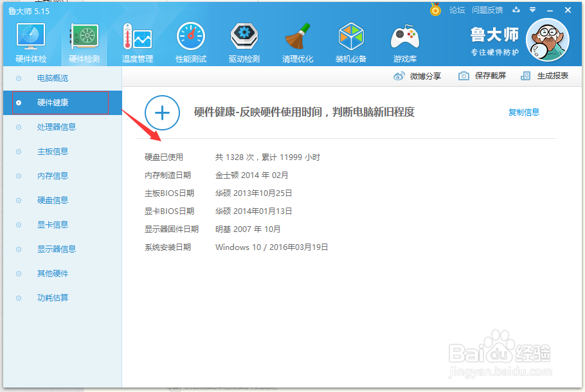Click the medal achievement icon in titlebar
The image size is (585, 392).
tap(436, 10)
